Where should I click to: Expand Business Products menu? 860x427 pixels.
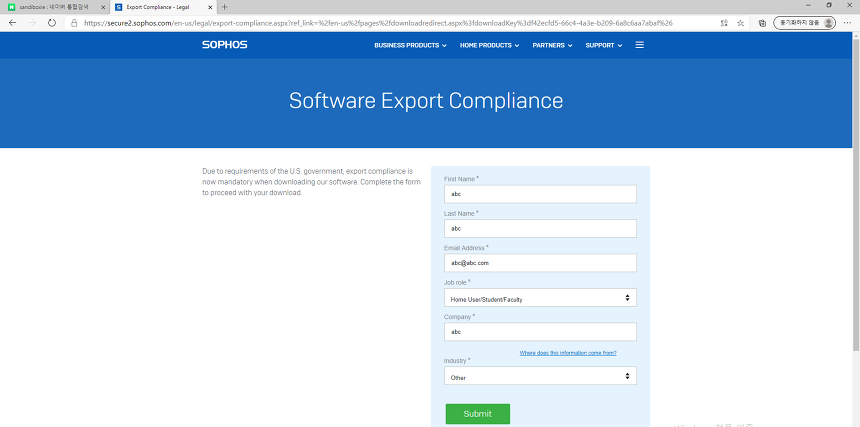[x=410, y=45]
